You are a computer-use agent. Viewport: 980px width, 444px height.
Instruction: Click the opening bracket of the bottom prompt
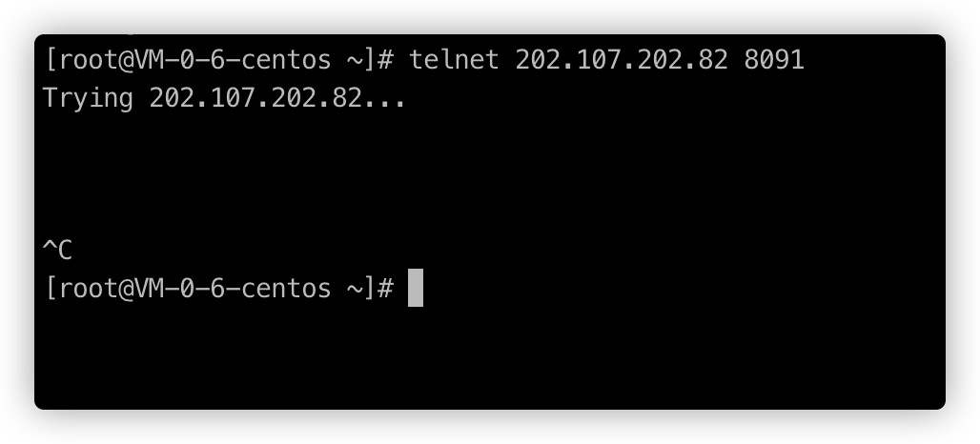pos(51,288)
